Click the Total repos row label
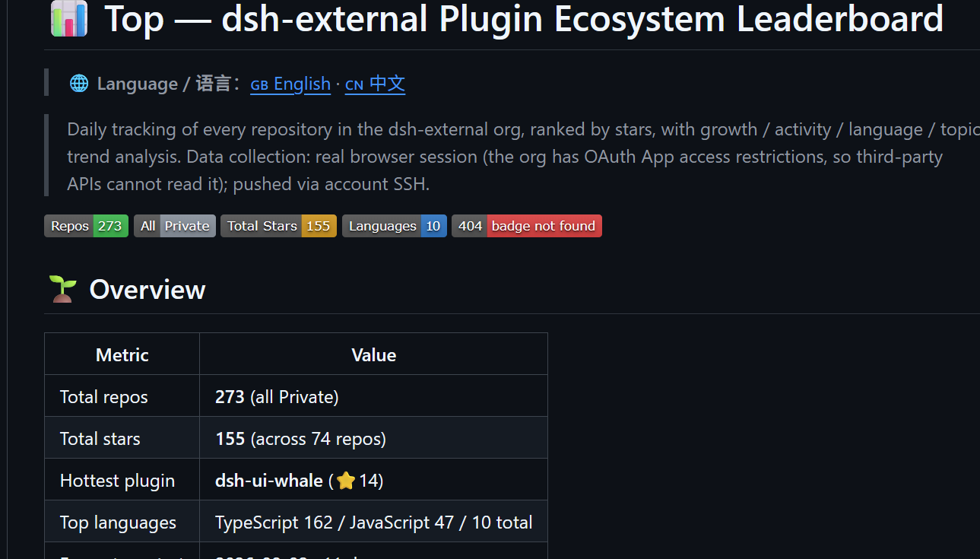The width and height of the screenshot is (980, 559). click(x=104, y=397)
